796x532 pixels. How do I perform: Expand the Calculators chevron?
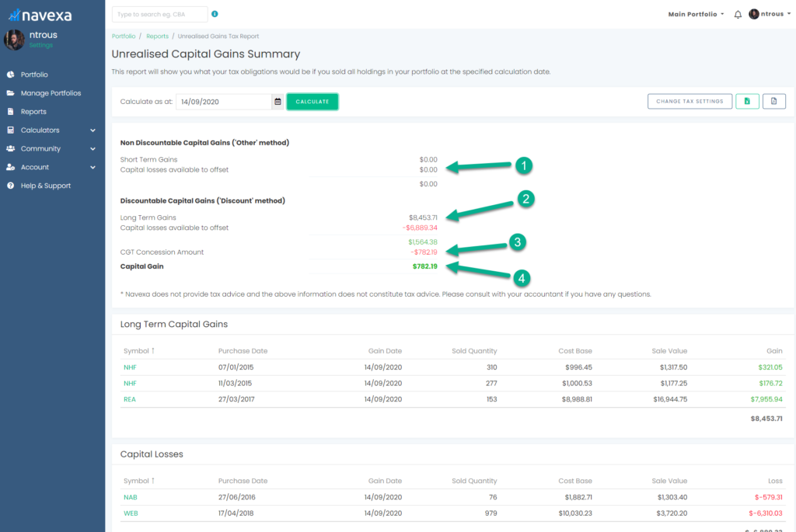[93, 130]
